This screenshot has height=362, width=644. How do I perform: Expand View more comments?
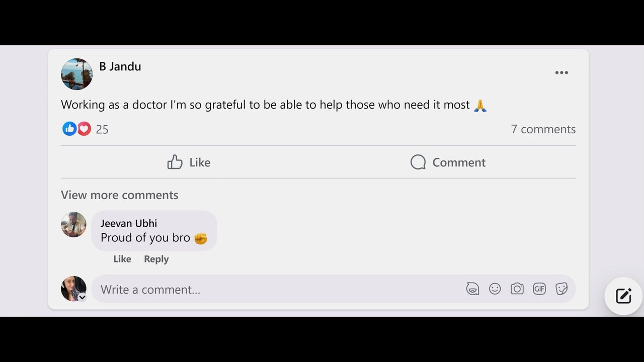pyautogui.click(x=120, y=195)
